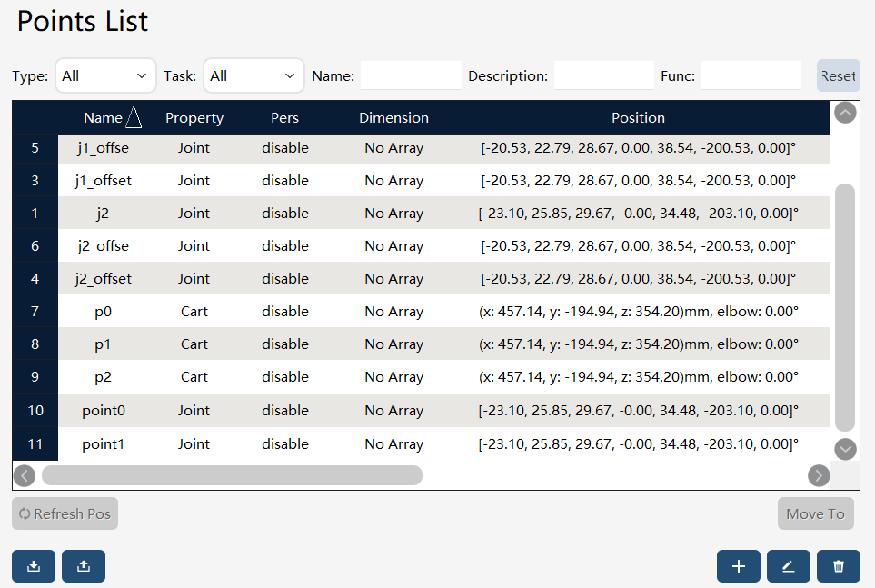This screenshot has width=875, height=588.
Task: Click the table scroll-up arrow icon
Action: point(845,113)
